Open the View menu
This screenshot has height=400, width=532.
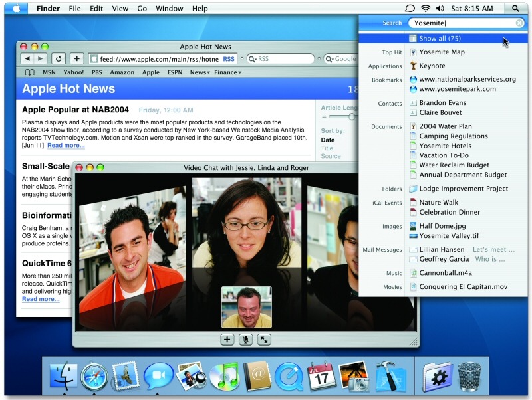(120, 9)
